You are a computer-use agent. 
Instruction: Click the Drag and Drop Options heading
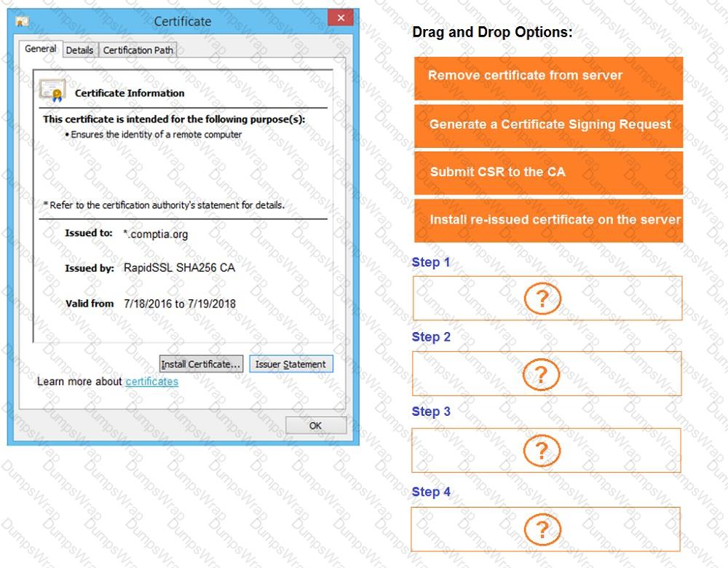pyautogui.click(x=492, y=33)
